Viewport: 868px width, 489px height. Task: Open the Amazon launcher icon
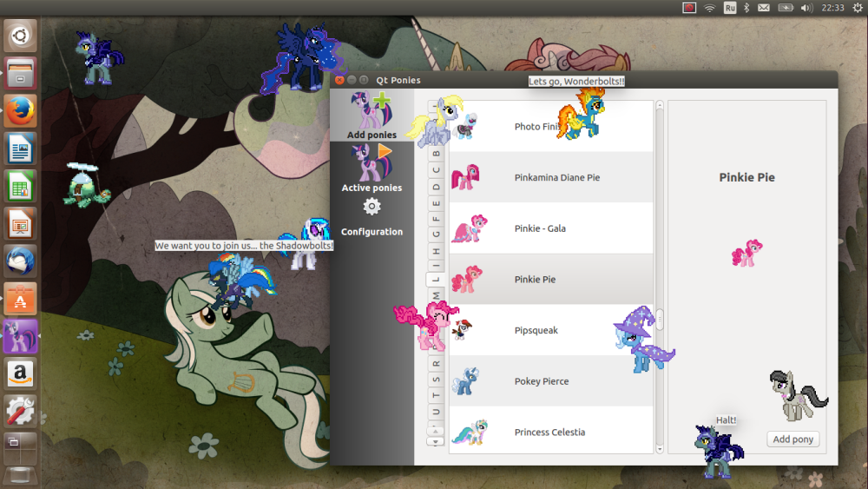point(21,373)
